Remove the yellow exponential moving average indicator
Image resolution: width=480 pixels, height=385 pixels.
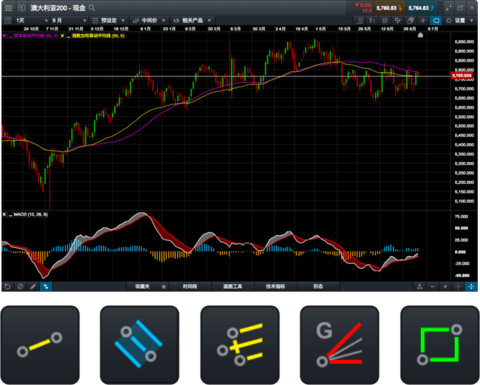(62, 36)
